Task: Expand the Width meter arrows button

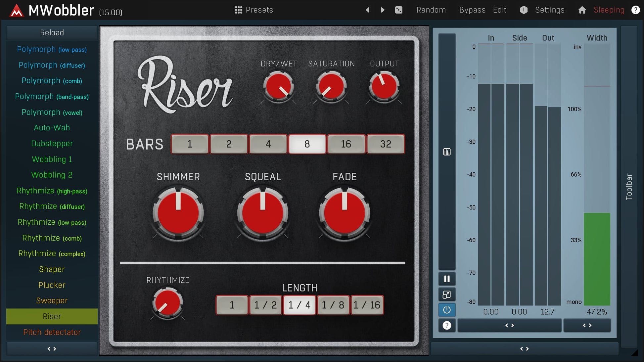Action: (587, 326)
